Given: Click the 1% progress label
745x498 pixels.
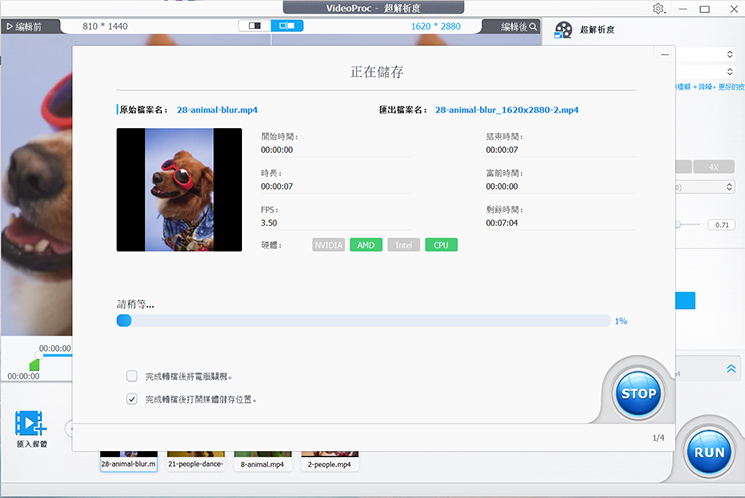Looking at the screenshot, I should pyautogui.click(x=621, y=321).
